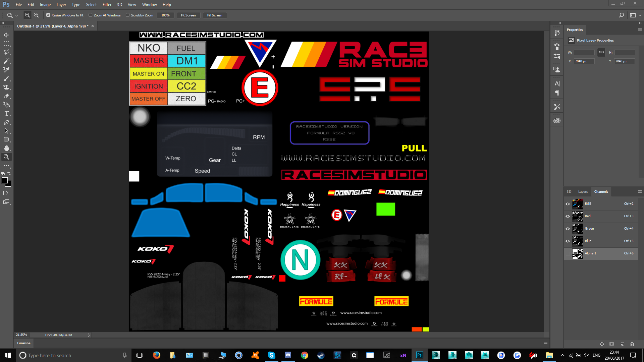
Task: Select the Rectangular Marquee tool
Action: [x=6, y=44]
